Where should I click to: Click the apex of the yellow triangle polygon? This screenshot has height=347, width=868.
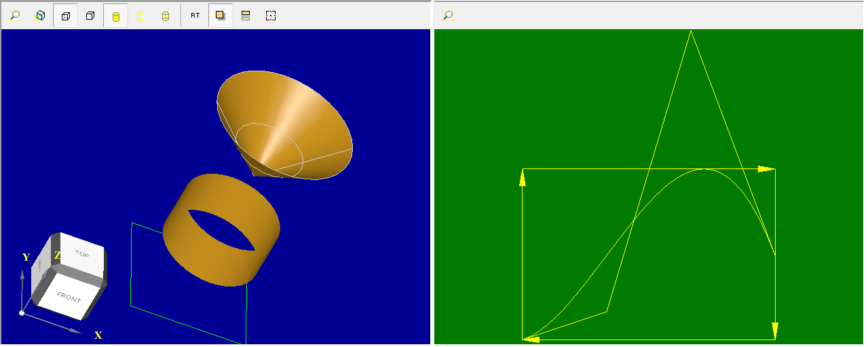[691, 31]
